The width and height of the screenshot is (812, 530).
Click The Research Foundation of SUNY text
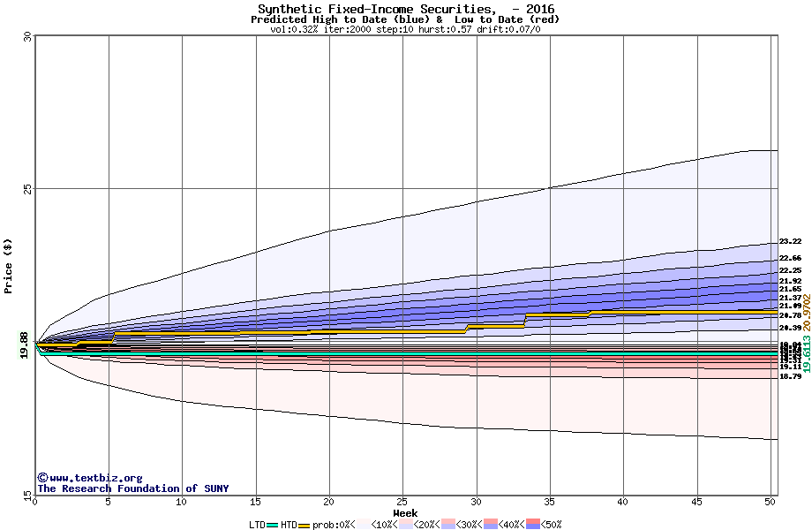tap(132, 488)
